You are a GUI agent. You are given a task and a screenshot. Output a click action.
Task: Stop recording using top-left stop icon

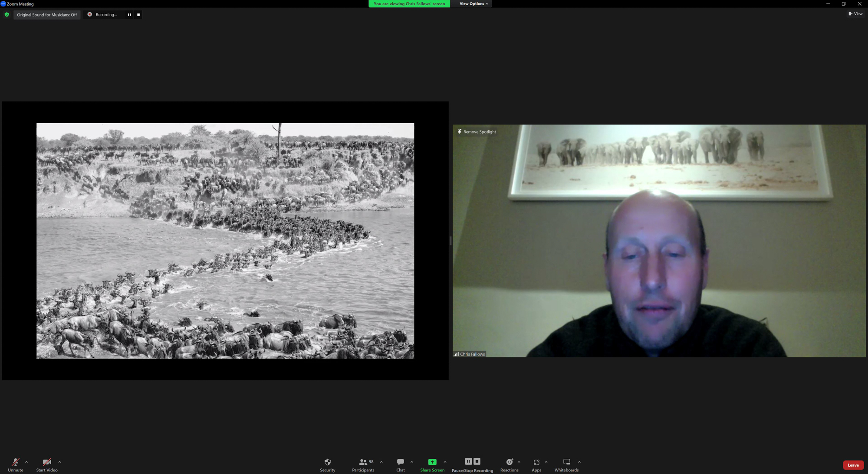[138, 15]
